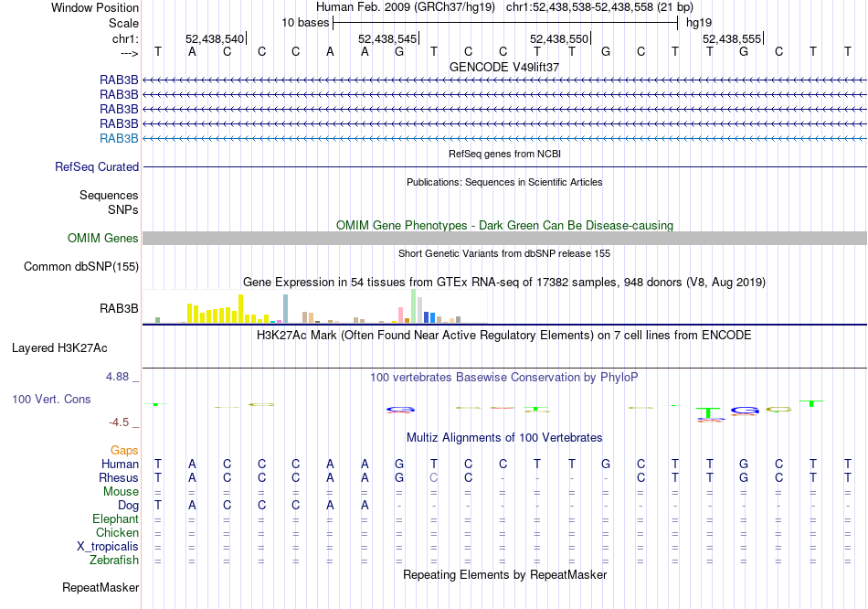Click the hg19 label beside the scale bar
The width and height of the screenshot is (868, 609).
click(x=699, y=23)
